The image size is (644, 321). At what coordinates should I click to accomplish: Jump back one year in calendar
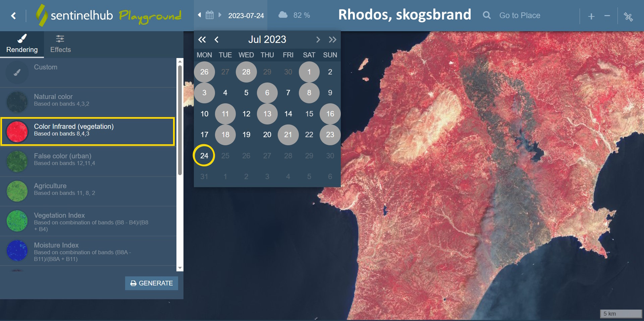202,40
